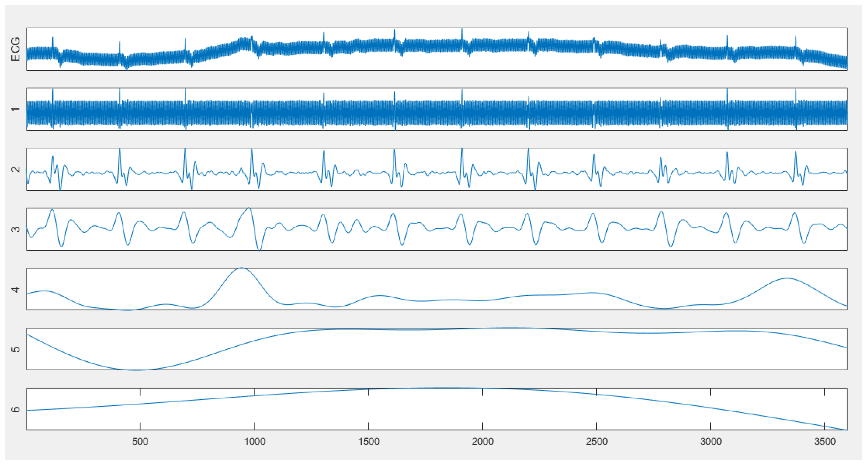Image resolution: width=868 pixels, height=466 pixels.
Task: Click the y-axis label 6
Action: point(15,410)
